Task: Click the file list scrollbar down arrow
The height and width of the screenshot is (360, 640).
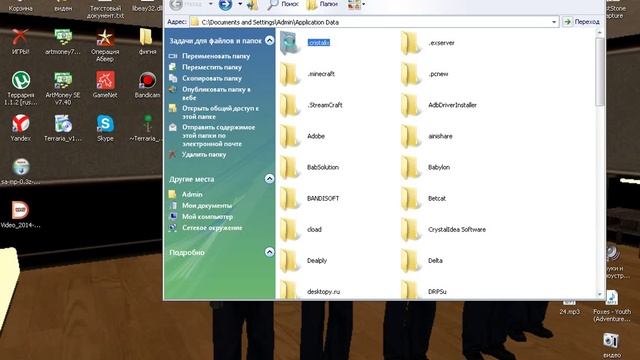Action: pyautogui.click(x=600, y=294)
